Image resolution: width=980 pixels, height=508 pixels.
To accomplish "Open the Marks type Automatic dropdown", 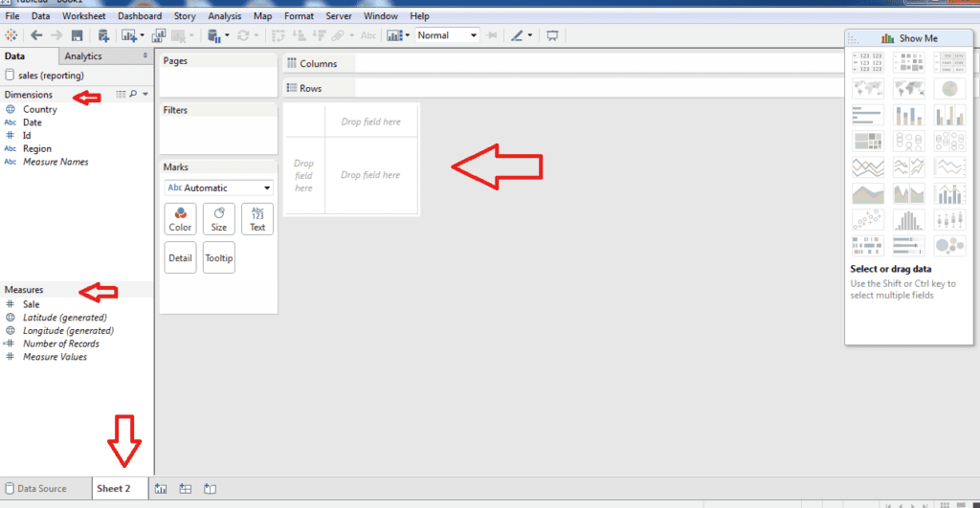I will [x=219, y=188].
